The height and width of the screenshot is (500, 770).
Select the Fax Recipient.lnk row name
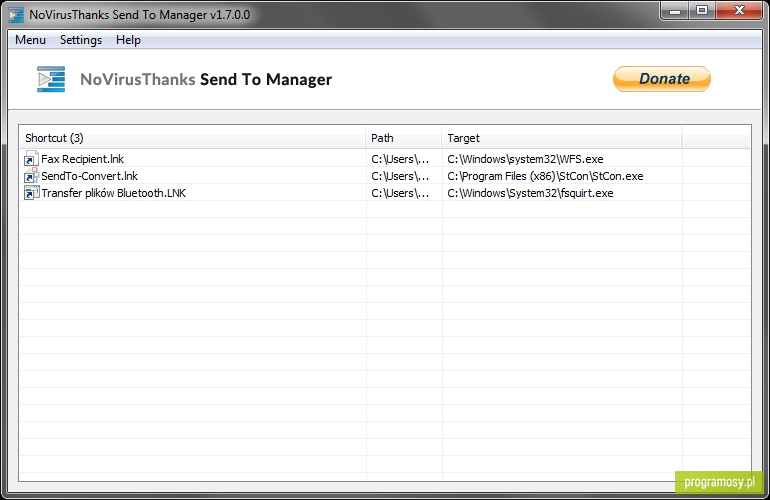click(82, 159)
